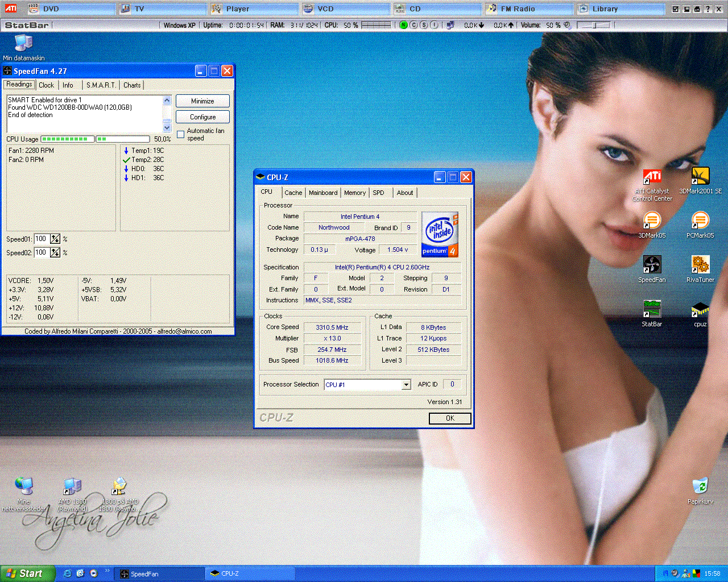Screen dimensions: 728x582
Task: Click the Intel Inside Pentium 4 logo
Action: [x=440, y=234]
